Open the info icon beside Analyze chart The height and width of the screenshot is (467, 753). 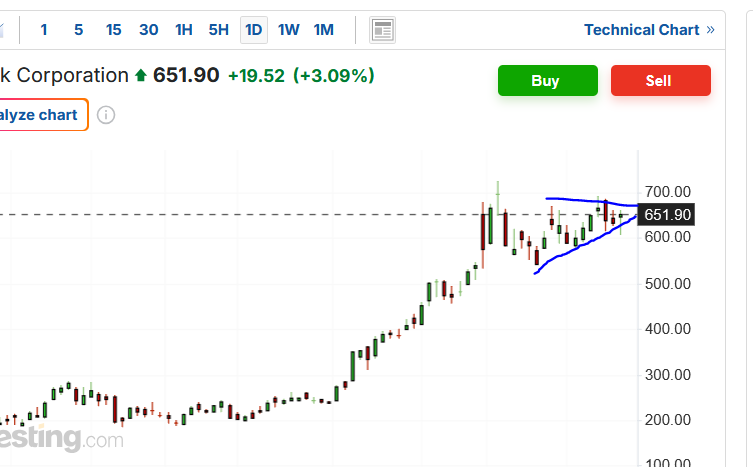(106, 115)
